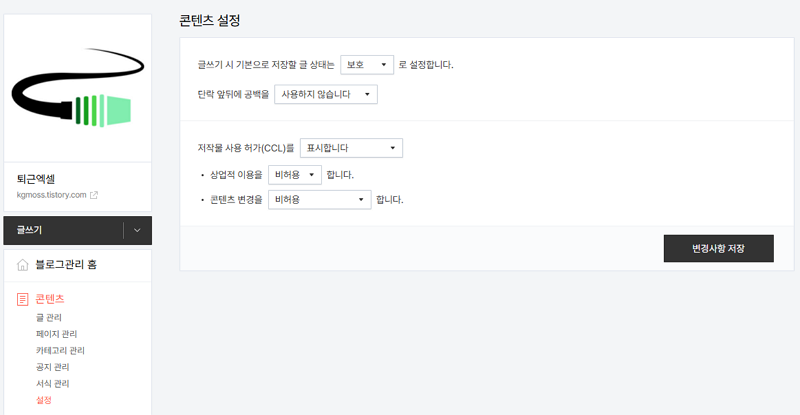Screen dimensions: 800x415
Task: Open 페이지 관리 submenu
Action: [x=56, y=334]
